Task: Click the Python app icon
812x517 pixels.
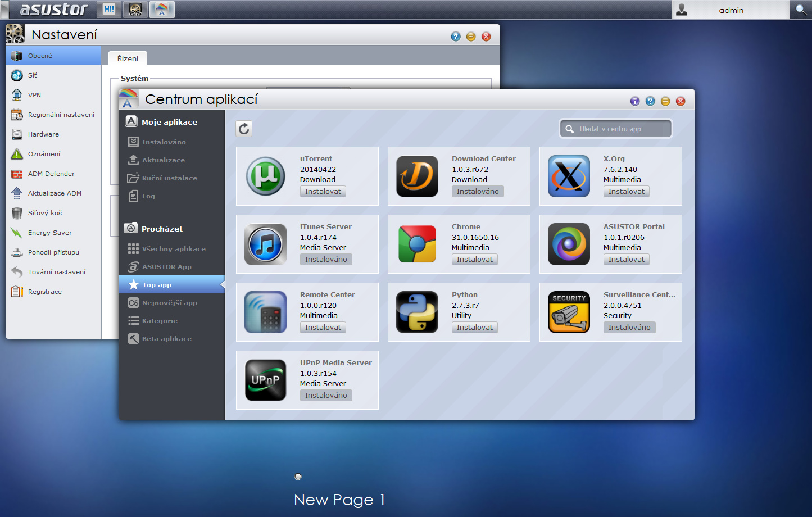Action: (x=417, y=312)
